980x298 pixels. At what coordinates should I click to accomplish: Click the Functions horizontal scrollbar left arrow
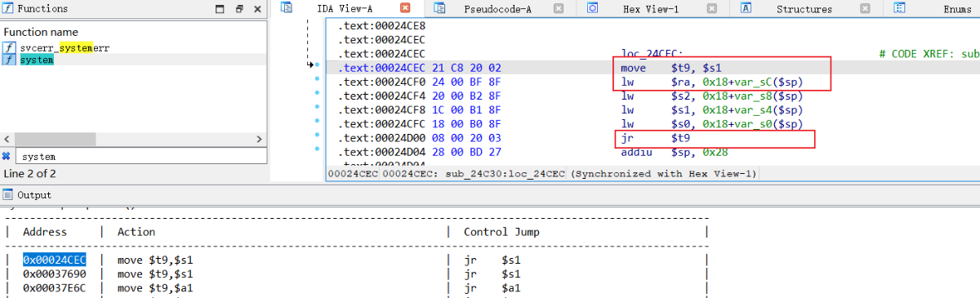click(x=7, y=140)
